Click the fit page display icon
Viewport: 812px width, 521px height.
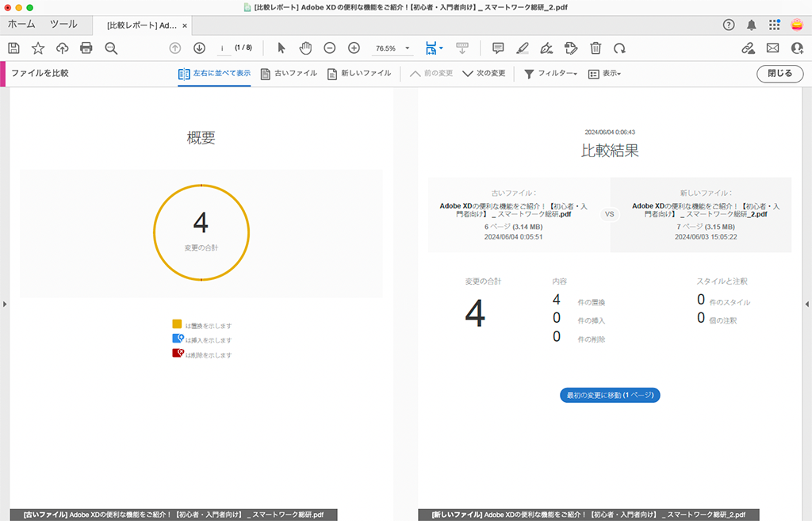point(431,48)
